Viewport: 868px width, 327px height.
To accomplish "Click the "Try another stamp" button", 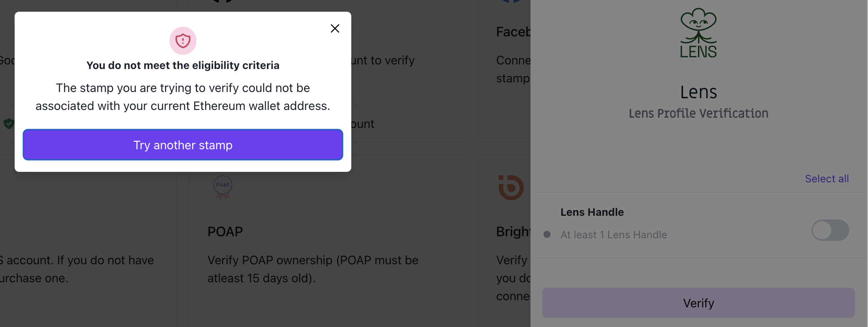I will (x=183, y=145).
